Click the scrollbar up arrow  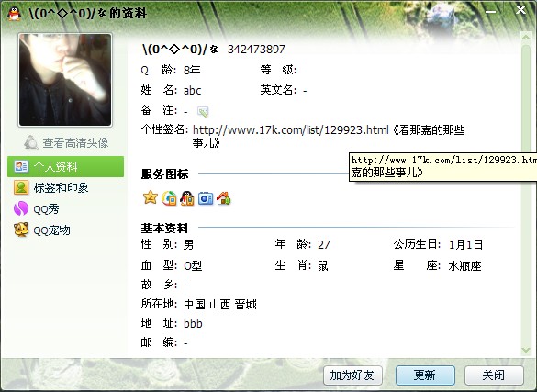point(526,37)
